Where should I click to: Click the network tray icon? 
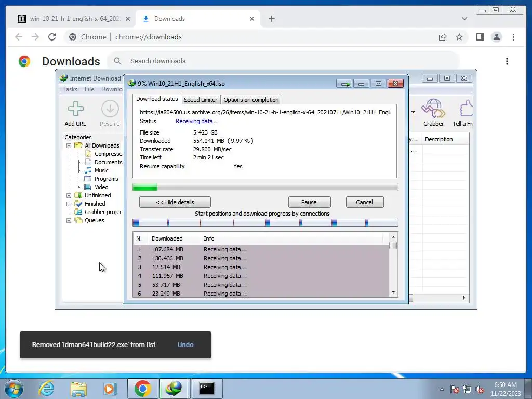pos(467,390)
